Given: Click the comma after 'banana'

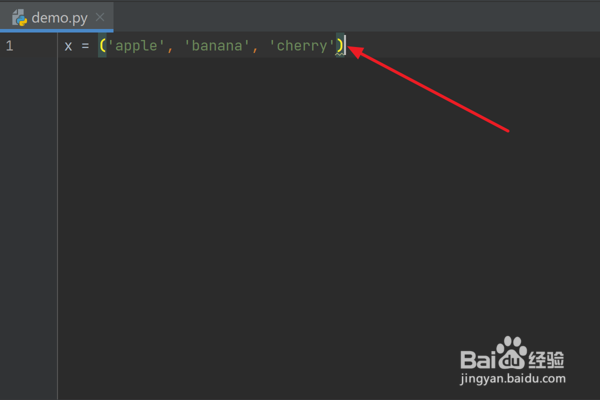Looking at the screenshot, I should tap(255, 49).
